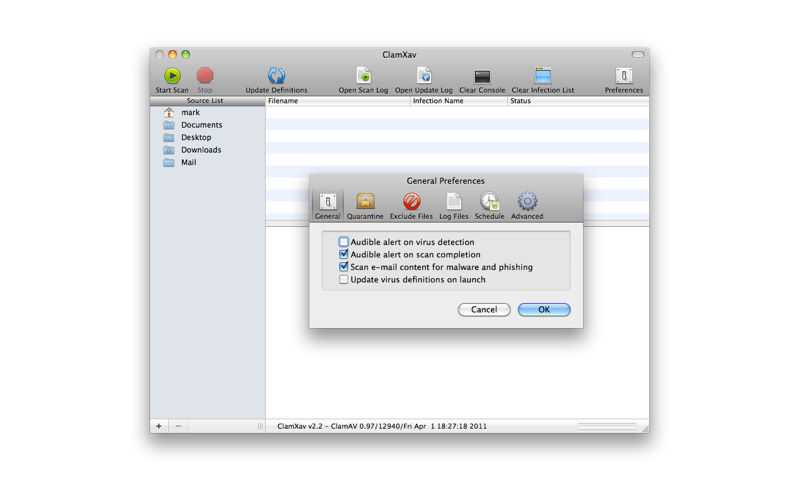Switch to the Quarantine preferences tab
800x500 pixels.
click(x=365, y=206)
